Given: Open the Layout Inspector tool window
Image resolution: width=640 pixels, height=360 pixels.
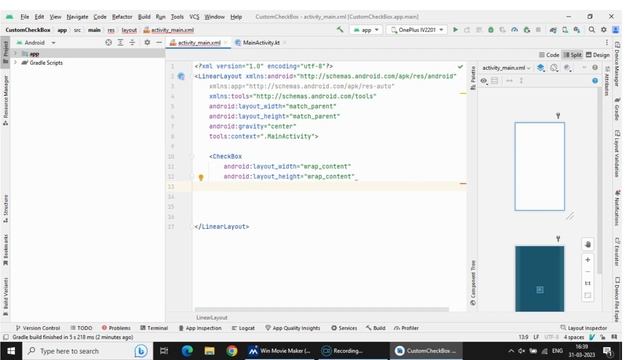Looking at the screenshot, I should pyautogui.click(x=584, y=328).
